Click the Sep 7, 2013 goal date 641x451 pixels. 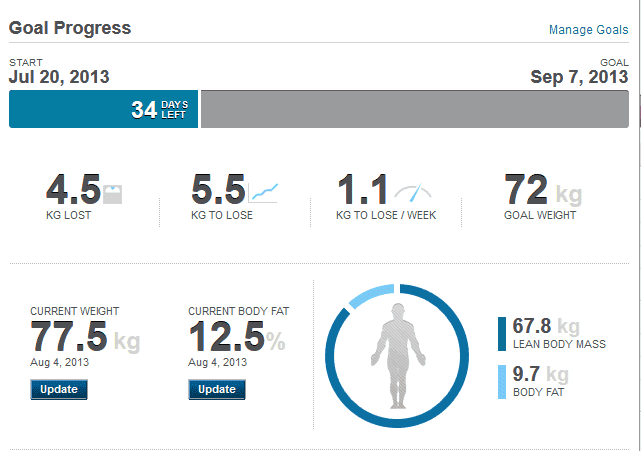tap(579, 77)
